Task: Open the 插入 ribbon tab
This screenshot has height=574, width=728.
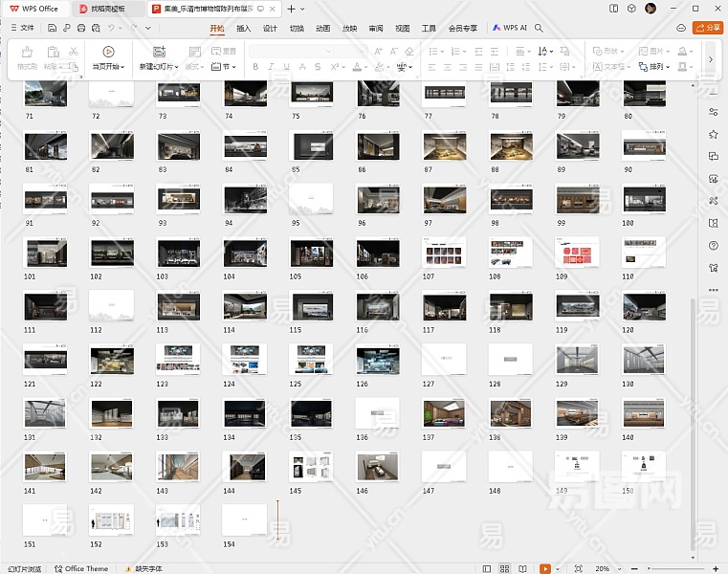Action: (x=244, y=29)
